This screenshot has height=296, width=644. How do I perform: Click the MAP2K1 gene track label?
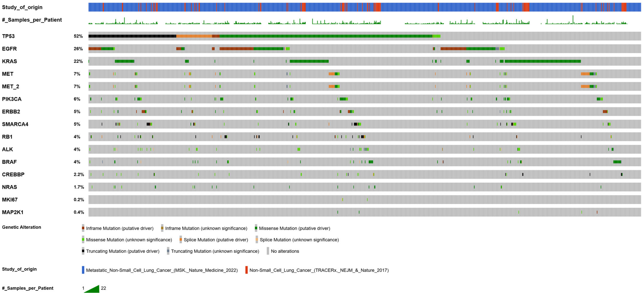click(x=13, y=212)
